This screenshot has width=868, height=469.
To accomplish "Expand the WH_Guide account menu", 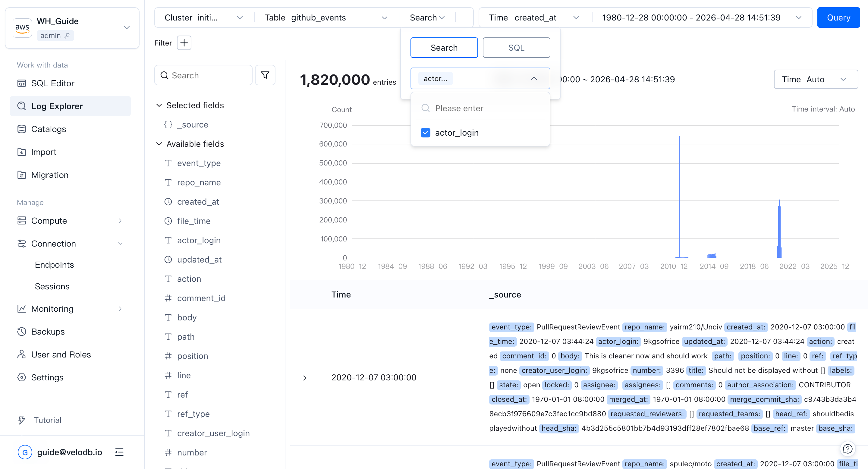I will [127, 28].
